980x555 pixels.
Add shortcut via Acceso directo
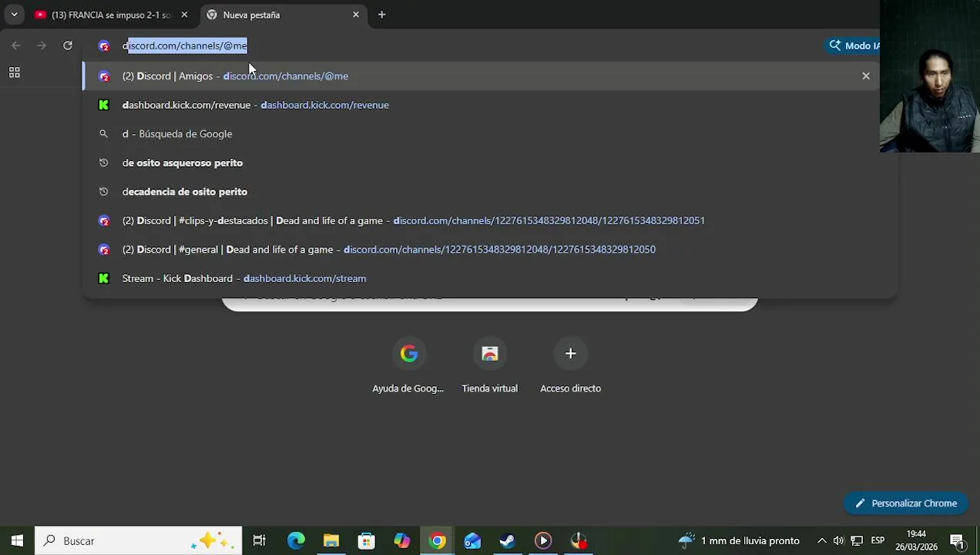tap(571, 365)
